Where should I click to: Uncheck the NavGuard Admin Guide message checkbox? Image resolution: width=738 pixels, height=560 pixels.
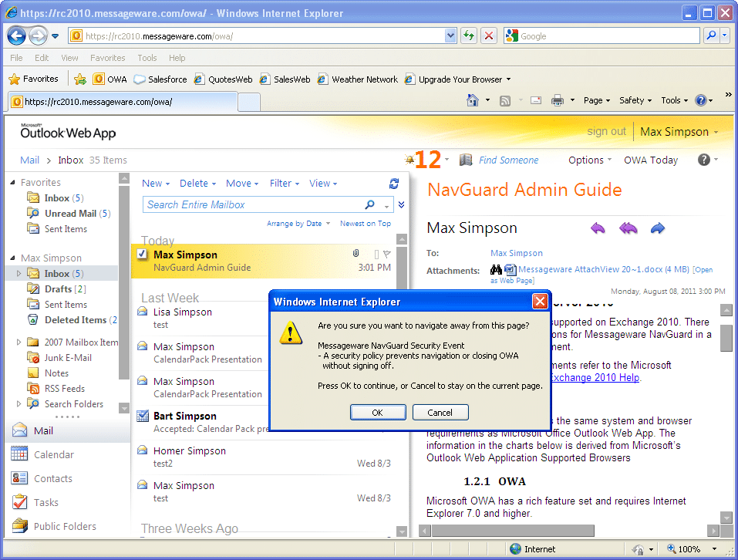pos(142,254)
